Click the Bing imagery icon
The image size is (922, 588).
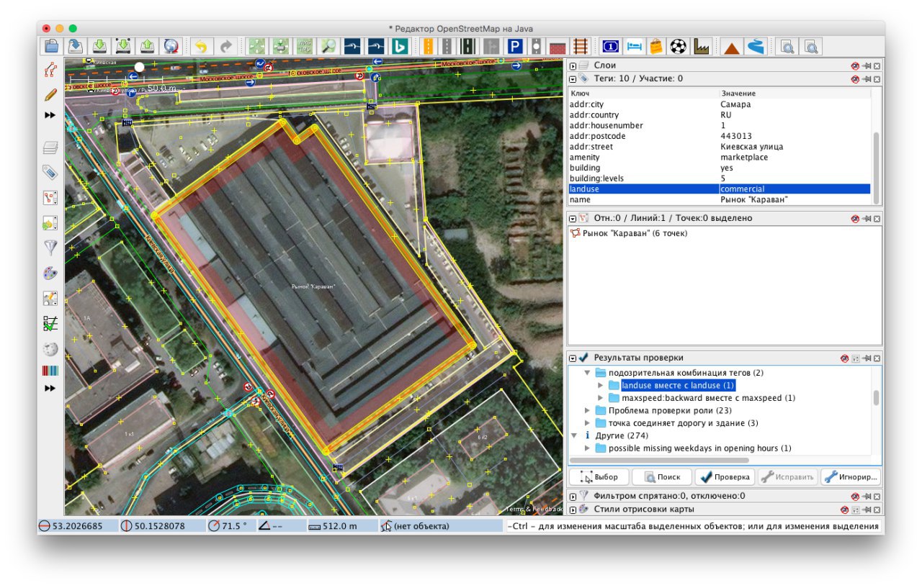(399, 47)
